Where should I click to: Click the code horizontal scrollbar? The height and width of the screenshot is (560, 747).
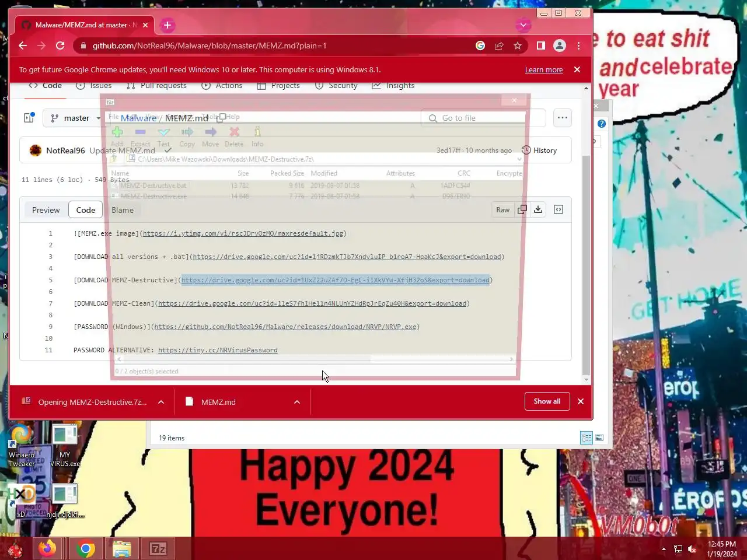click(315, 359)
